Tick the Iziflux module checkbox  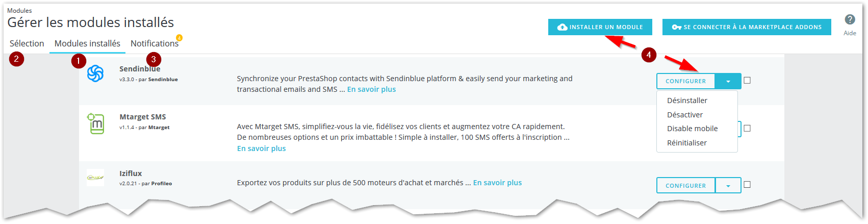(x=747, y=185)
